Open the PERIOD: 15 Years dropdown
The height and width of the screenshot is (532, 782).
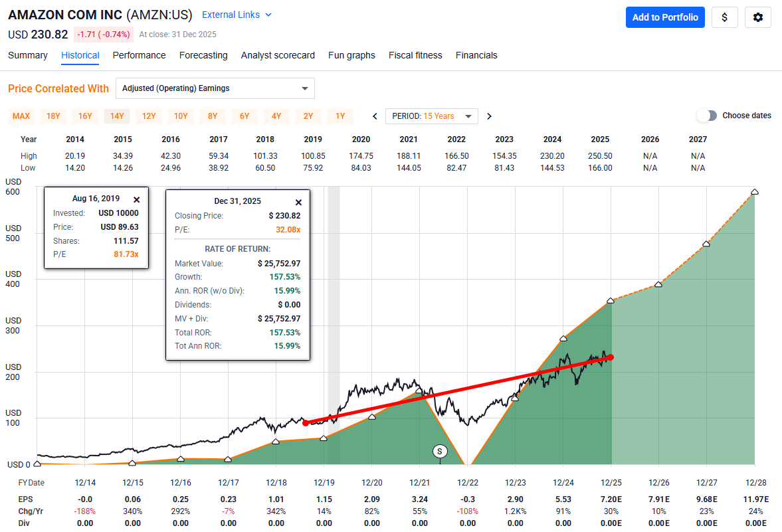tap(431, 116)
